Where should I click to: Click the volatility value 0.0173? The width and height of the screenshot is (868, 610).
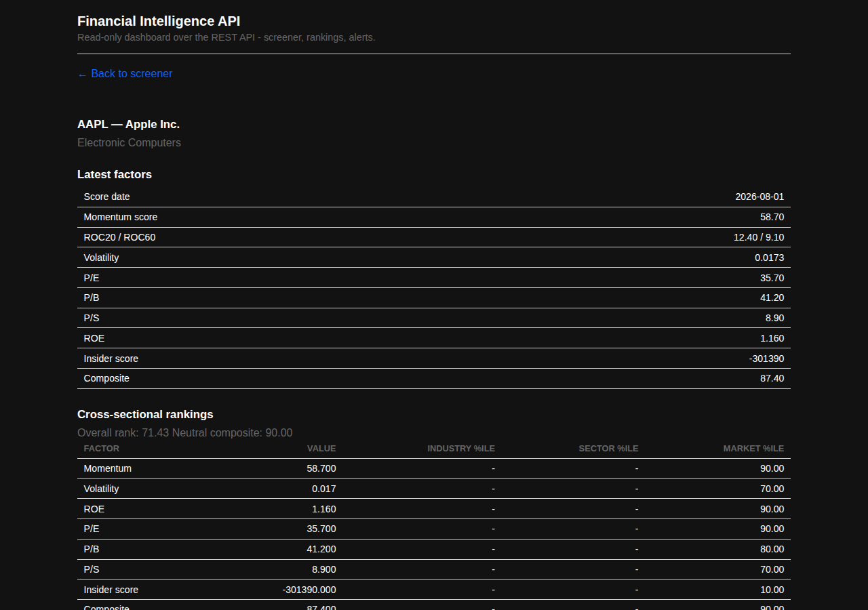point(769,258)
